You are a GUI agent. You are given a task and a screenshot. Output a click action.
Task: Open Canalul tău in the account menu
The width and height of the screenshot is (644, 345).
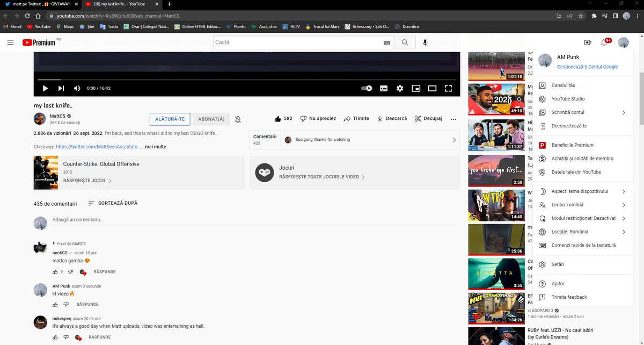pos(583,85)
